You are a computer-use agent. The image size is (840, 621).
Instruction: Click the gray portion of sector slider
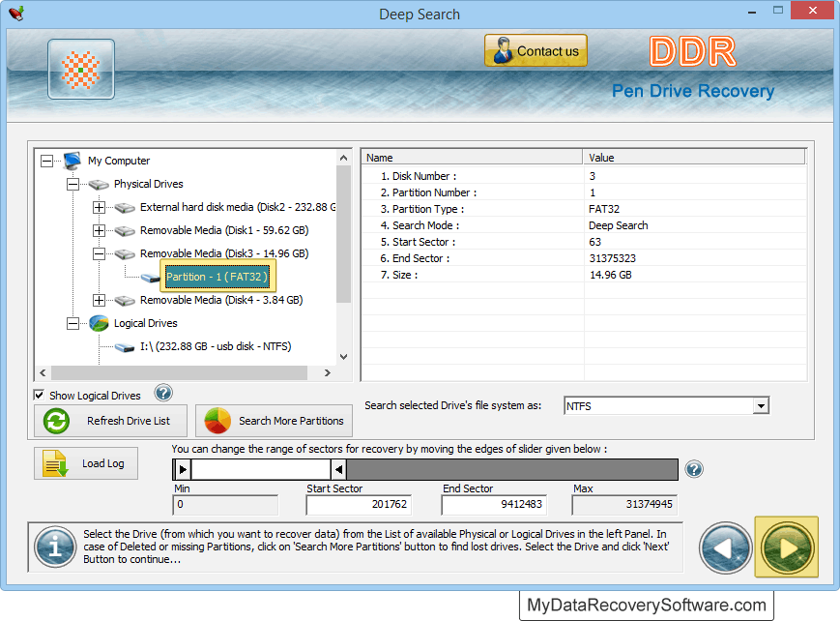(511, 470)
